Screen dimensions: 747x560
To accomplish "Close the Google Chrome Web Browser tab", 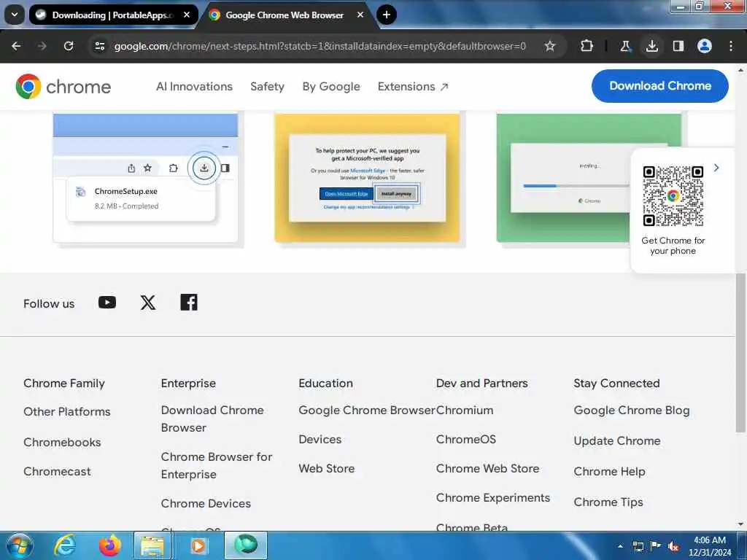I will click(x=360, y=15).
